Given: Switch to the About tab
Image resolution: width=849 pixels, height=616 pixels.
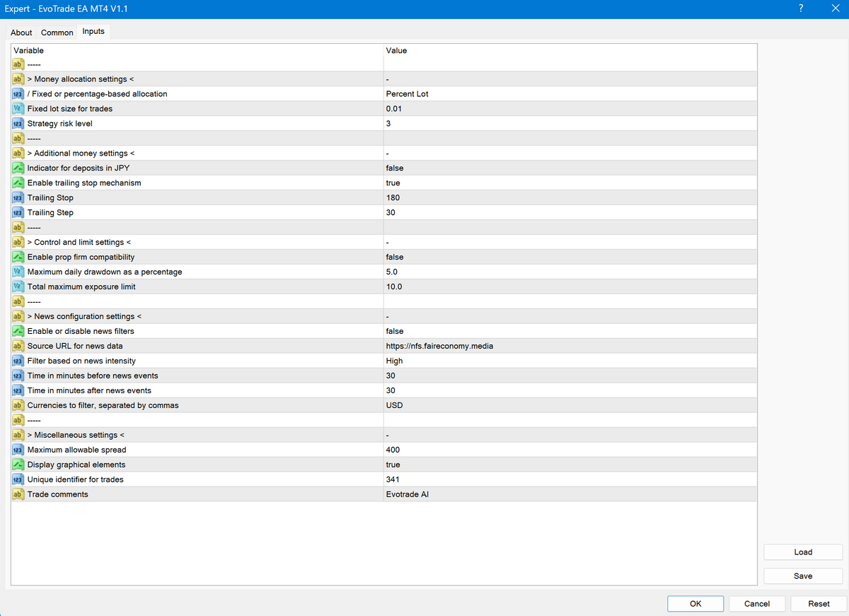Looking at the screenshot, I should [x=21, y=33].
